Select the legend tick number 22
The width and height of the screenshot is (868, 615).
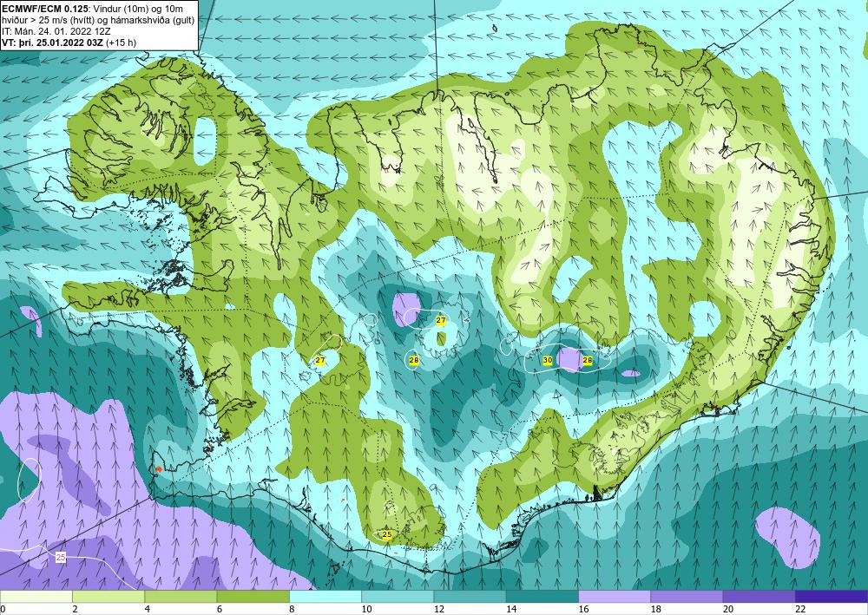(x=800, y=609)
